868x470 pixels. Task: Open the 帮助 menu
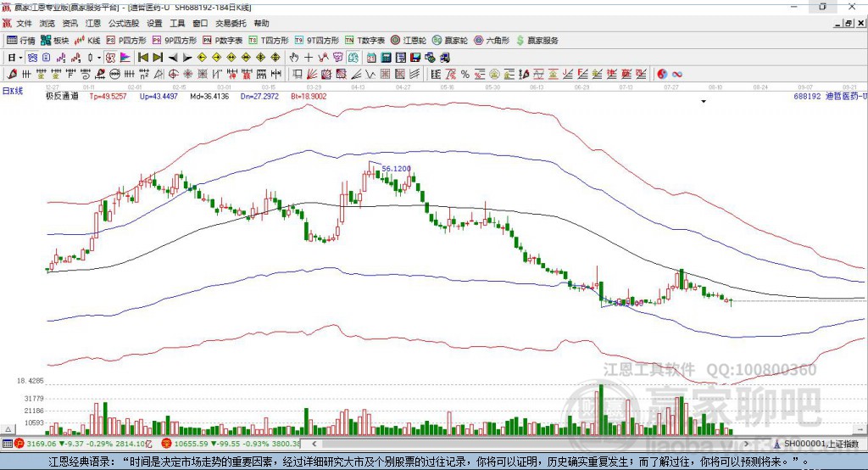(261, 23)
